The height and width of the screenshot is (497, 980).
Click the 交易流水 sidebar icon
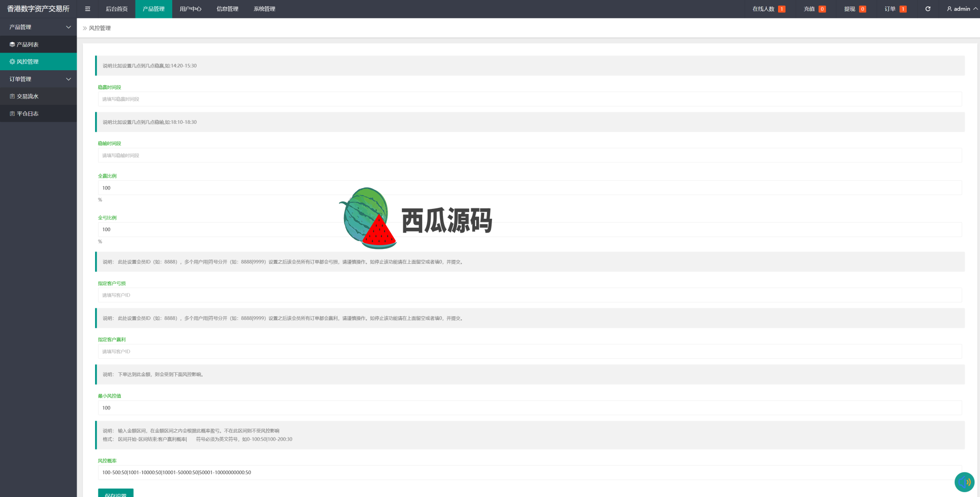(12, 97)
